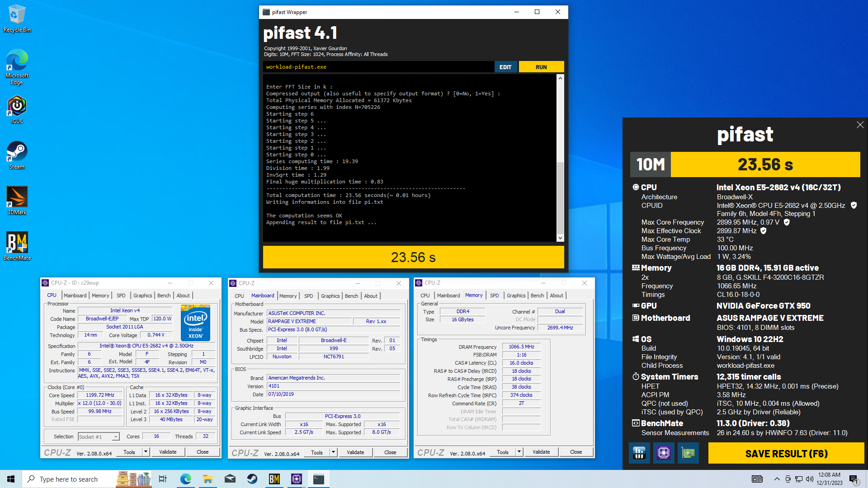868x488 pixels.
Task: Click 23.56 s yellow result bar in pifast Wrapper
Action: [413, 257]
